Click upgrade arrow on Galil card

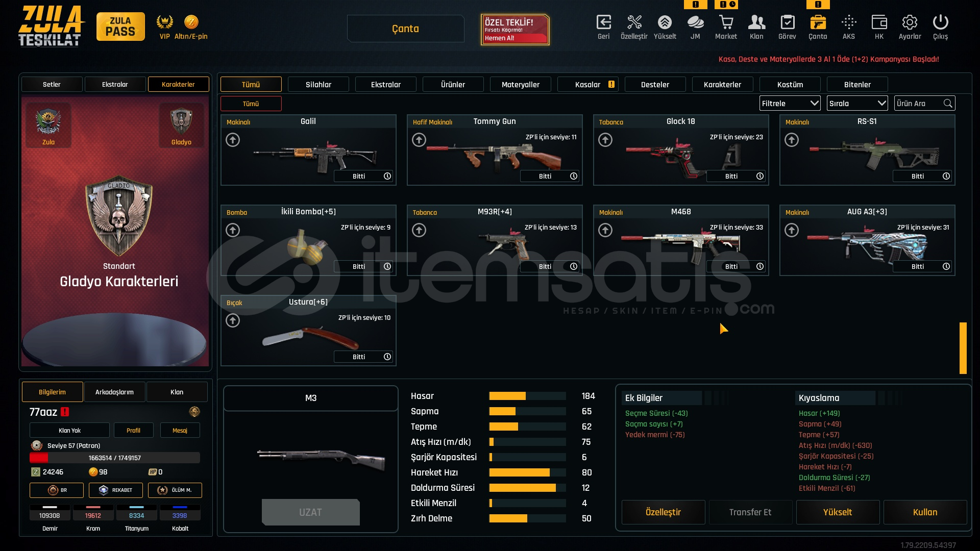233,140
